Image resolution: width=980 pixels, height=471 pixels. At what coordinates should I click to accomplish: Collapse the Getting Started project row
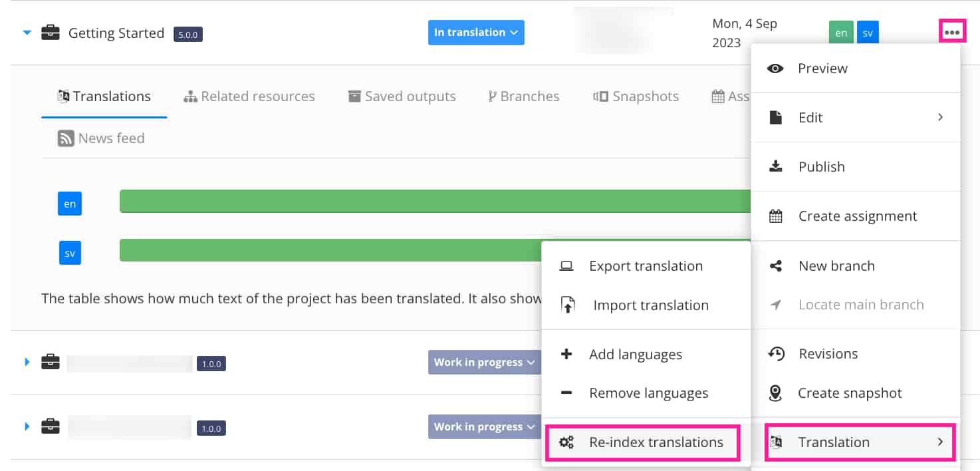click(26, 32)
